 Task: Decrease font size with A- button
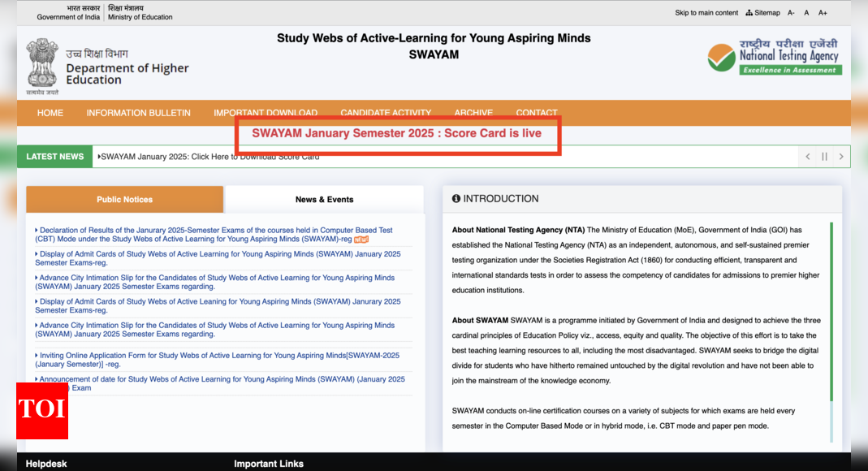coord(791,13)
